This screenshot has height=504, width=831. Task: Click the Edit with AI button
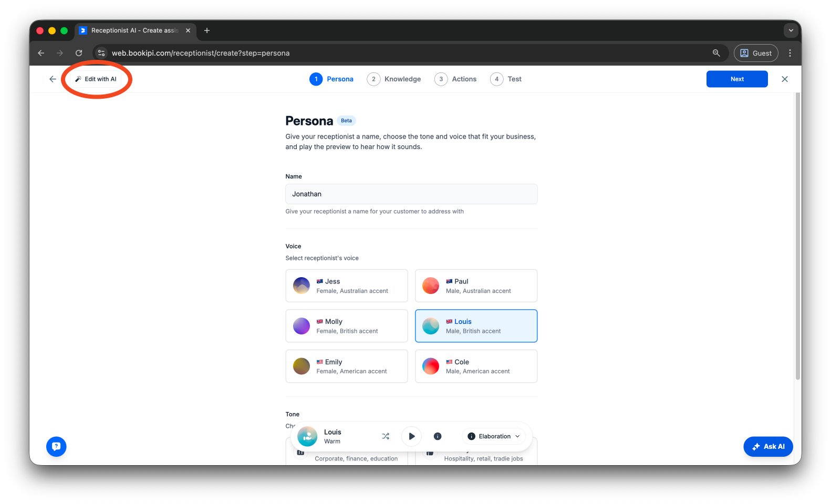[96, 79]
